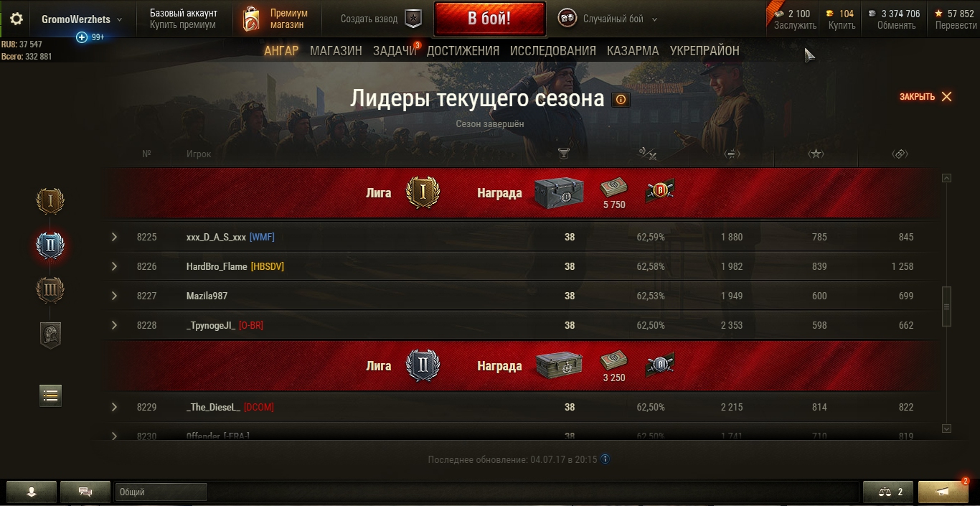980x506 pixels.
Task: Click the info icon next to season title
Action: 621,100
